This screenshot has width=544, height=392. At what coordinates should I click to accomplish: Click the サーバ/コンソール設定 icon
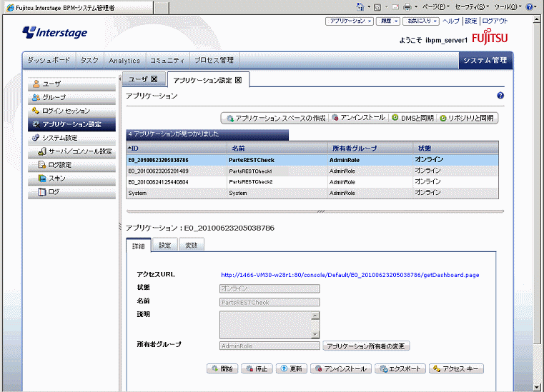42,151
